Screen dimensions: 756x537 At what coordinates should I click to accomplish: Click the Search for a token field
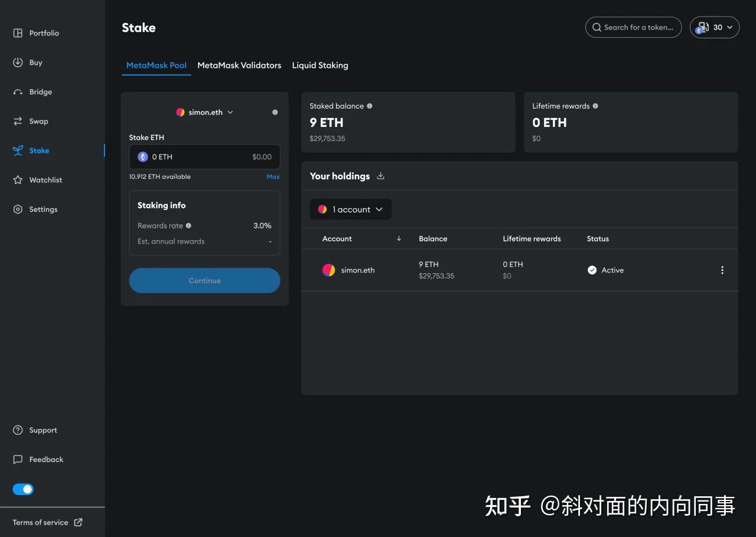(633, 27)
